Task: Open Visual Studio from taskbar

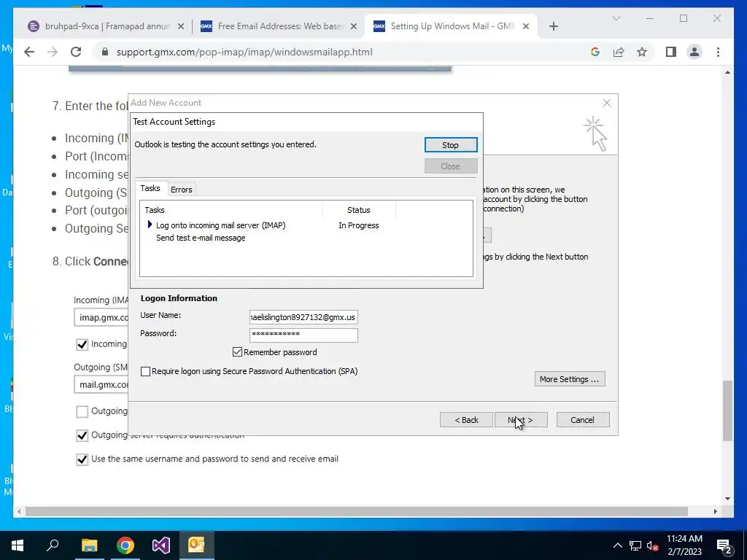Action: click(x=161, y=545)
